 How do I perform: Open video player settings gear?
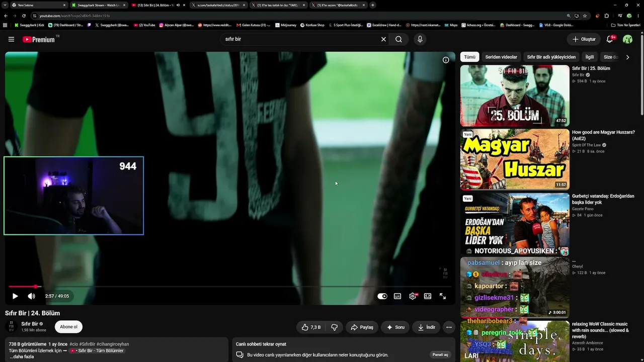(413, 296)
